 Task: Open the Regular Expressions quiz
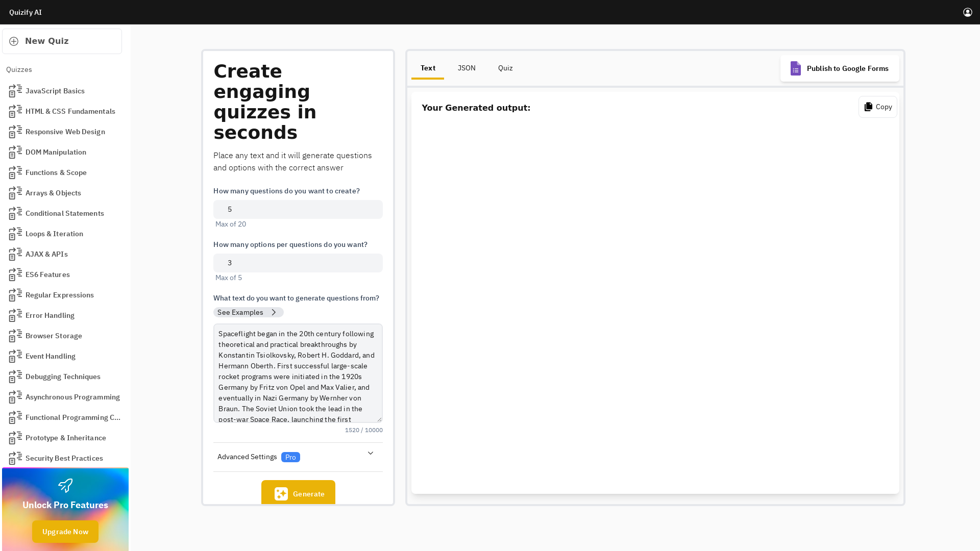point(60,295)
